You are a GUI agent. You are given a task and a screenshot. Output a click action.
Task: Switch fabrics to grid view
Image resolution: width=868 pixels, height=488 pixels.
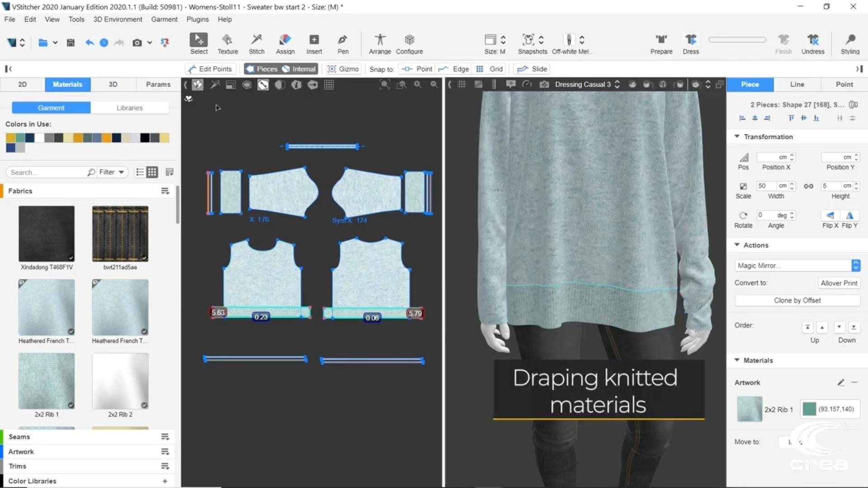(x=152, y=172)
